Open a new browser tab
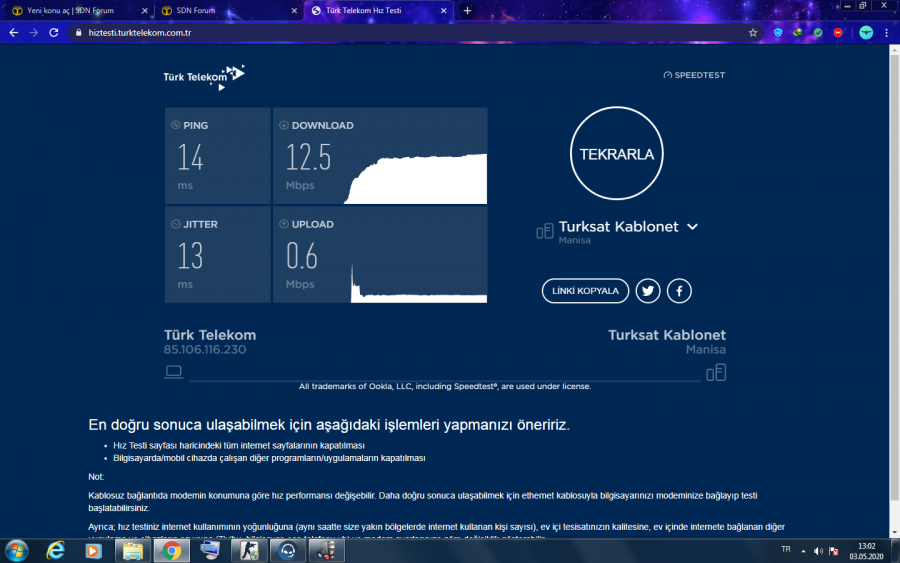 click(467, 10)
